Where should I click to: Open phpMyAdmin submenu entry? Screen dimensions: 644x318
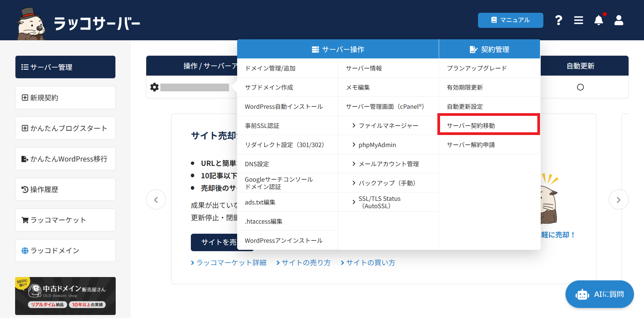click(x=388, y=145)
